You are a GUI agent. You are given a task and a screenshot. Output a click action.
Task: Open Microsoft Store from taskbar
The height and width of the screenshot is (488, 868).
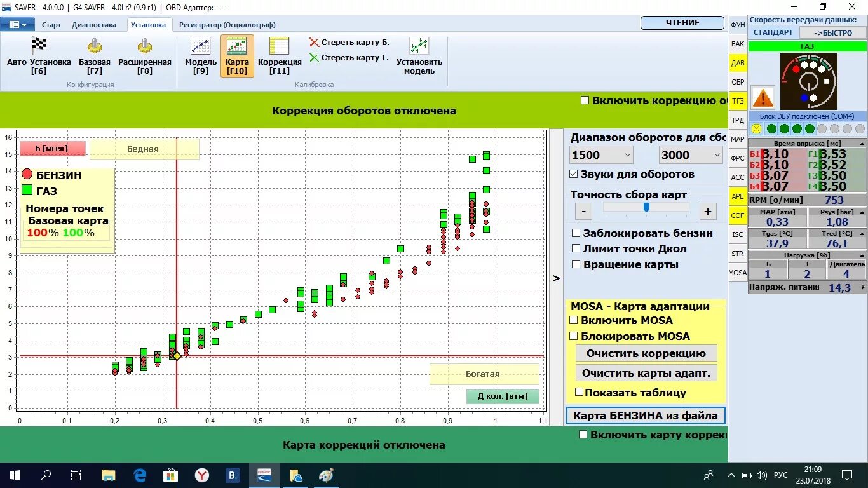pos(171,475)
